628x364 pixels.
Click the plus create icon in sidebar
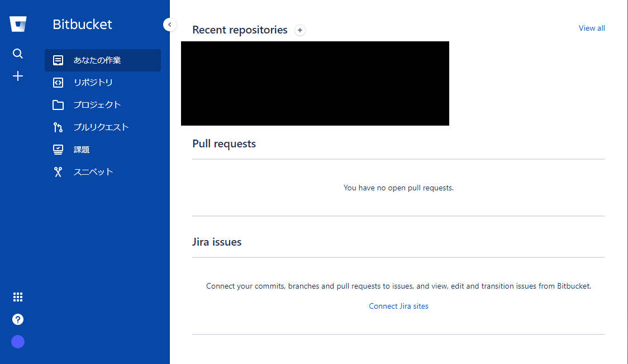[18, 76]
